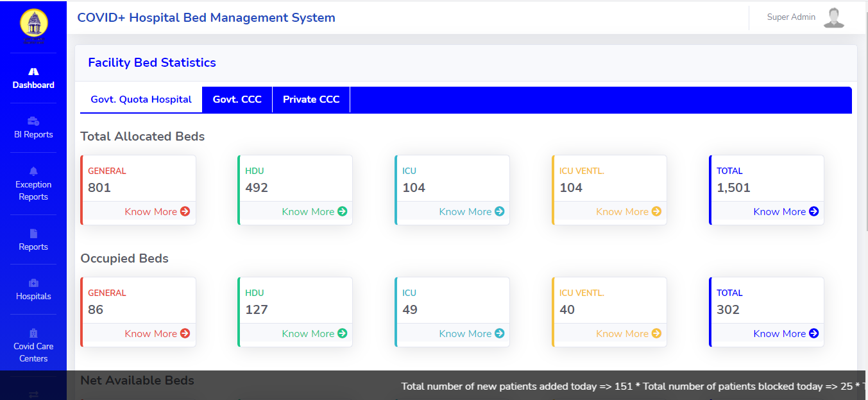
Task: Open Exception Reports from the sidebar
Action: click(x=33, y=184)
